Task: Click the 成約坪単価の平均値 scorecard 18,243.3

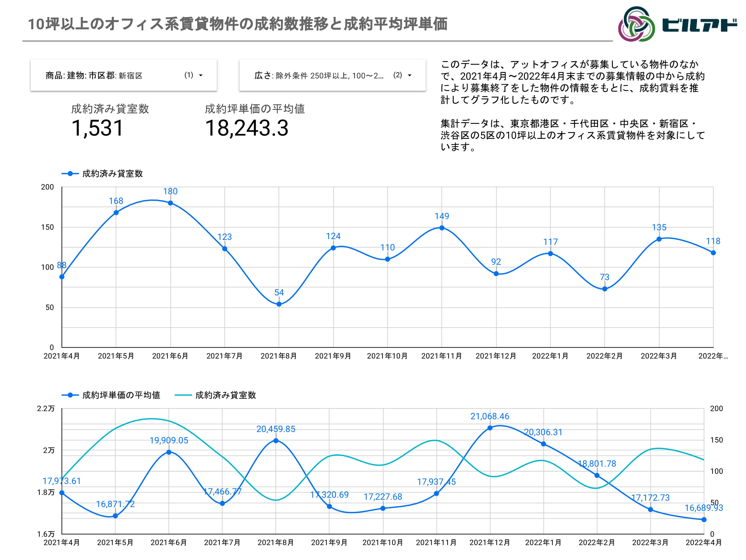Action: point(247,128)
